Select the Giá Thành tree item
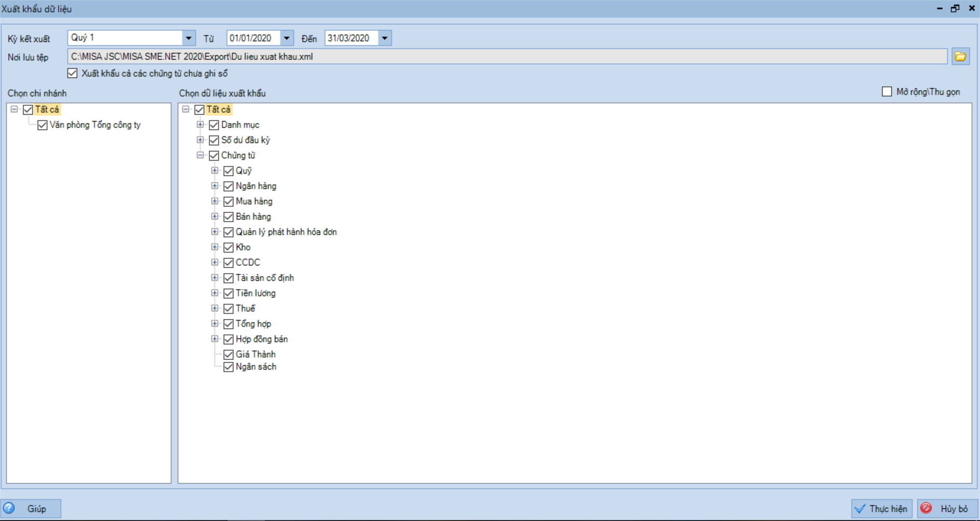 [x=255, y=354]
